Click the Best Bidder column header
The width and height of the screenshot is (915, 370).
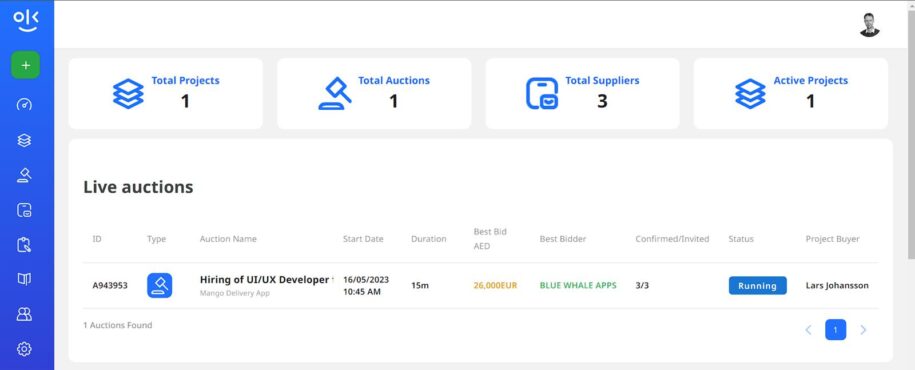click(x=563, y=239)
